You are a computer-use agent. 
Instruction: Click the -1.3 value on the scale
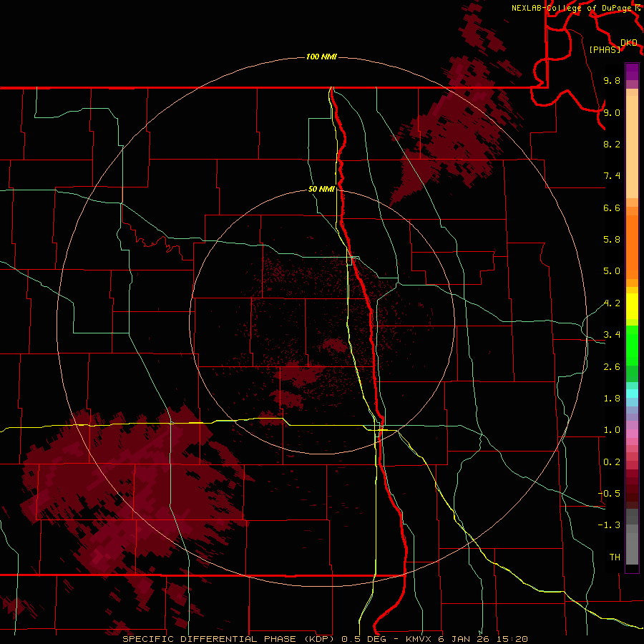click(609, 525)
